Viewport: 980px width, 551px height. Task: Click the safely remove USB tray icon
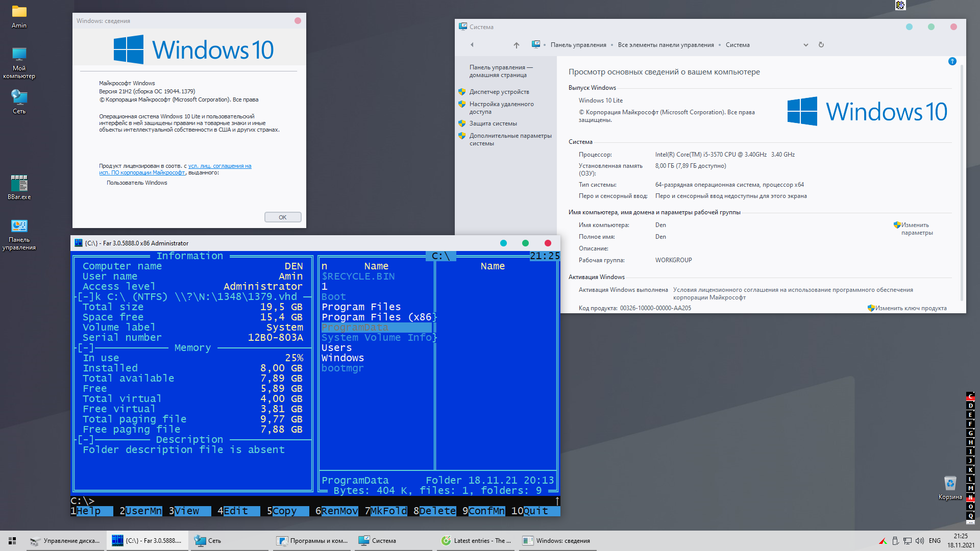(x=895, y=541)
